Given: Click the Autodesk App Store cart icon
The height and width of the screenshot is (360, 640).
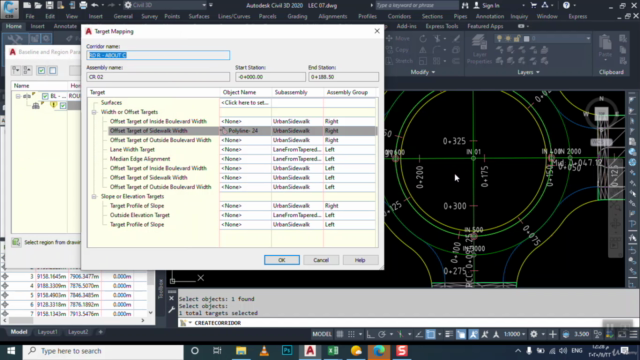Looking at the screenshot, I should click(x=533, y=5).
